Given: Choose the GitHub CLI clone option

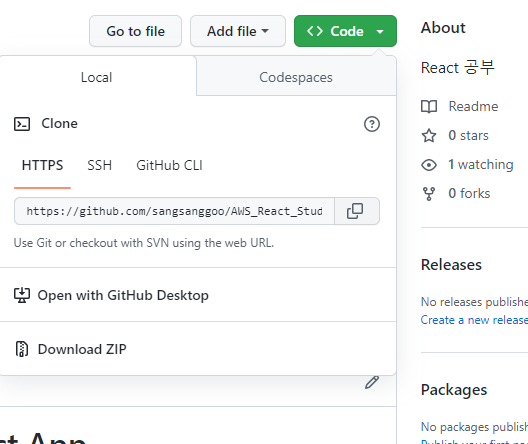Looking at the screenshot, I should pyautogui.click(x=169, y=165).
